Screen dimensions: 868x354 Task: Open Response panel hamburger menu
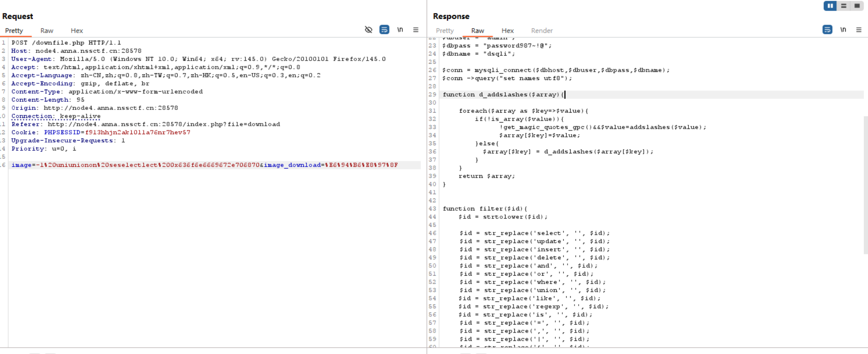859,30
